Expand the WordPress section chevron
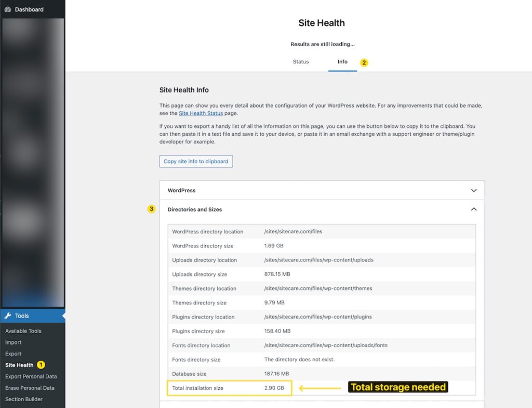The image size is (532, 408). pyautogui.click(x=473, y=191)
